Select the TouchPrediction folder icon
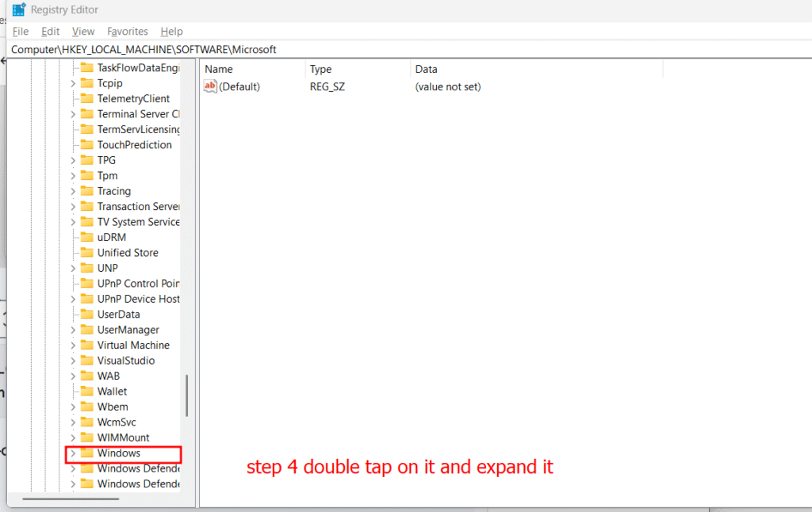Image resolution: width=812 pixels, height=512 pixels. point(87,145)
